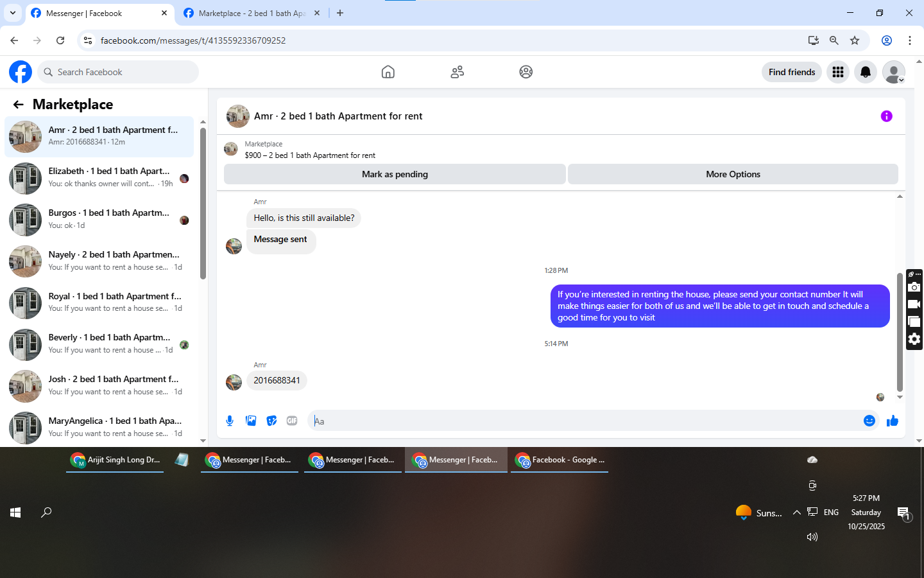Screen dimensions: 924x578
Task: Click the 2016688341 message bubble
Action: click(x=277, y=380)
